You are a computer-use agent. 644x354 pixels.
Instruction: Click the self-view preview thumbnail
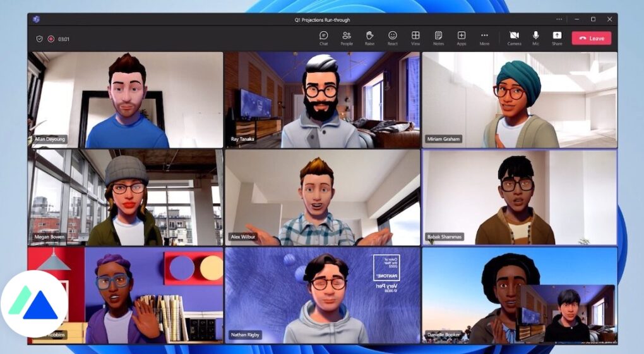tap(566, 314)
